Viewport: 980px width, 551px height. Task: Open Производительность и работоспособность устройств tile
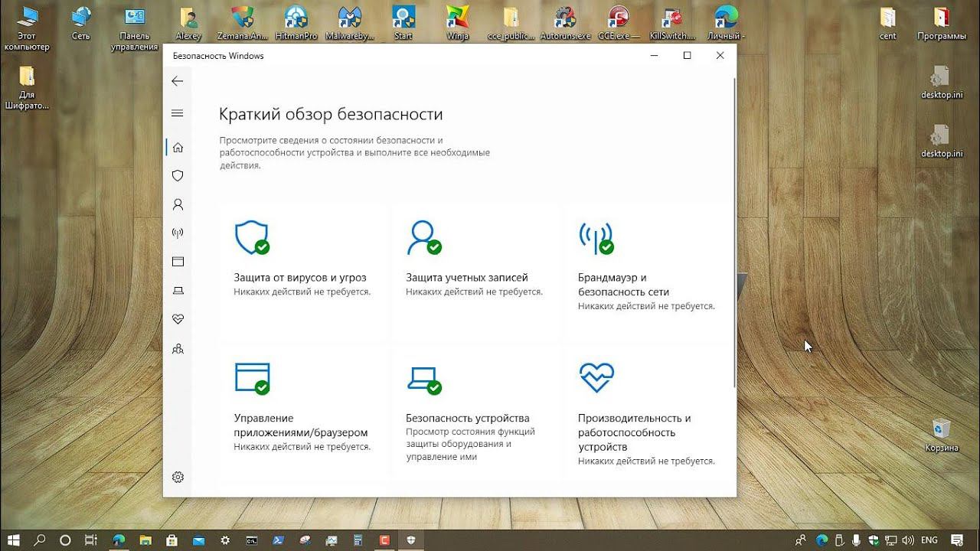click(648, 414)
